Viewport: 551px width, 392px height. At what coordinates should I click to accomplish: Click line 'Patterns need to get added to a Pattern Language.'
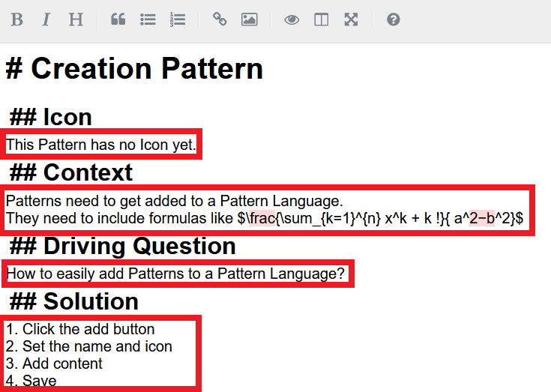pos(174,201)
